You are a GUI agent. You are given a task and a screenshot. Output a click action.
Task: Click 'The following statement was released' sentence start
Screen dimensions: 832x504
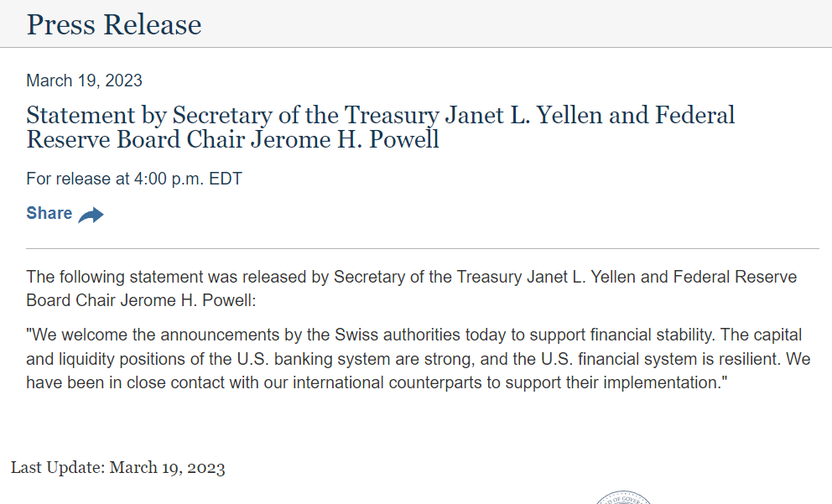click(x=151, y=277)
